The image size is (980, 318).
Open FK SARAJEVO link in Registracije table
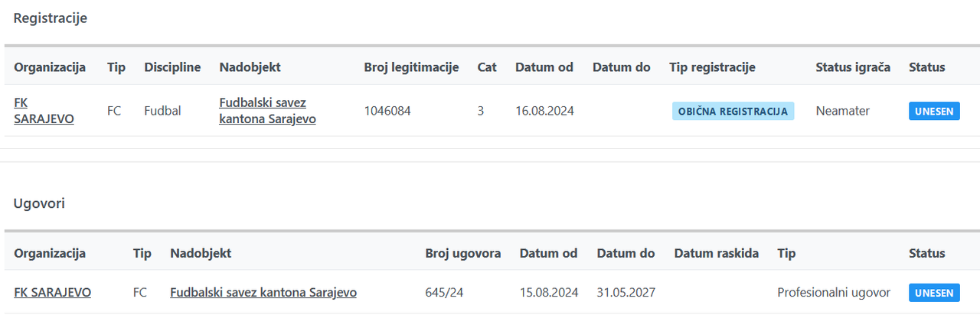(x=44, y=111)
